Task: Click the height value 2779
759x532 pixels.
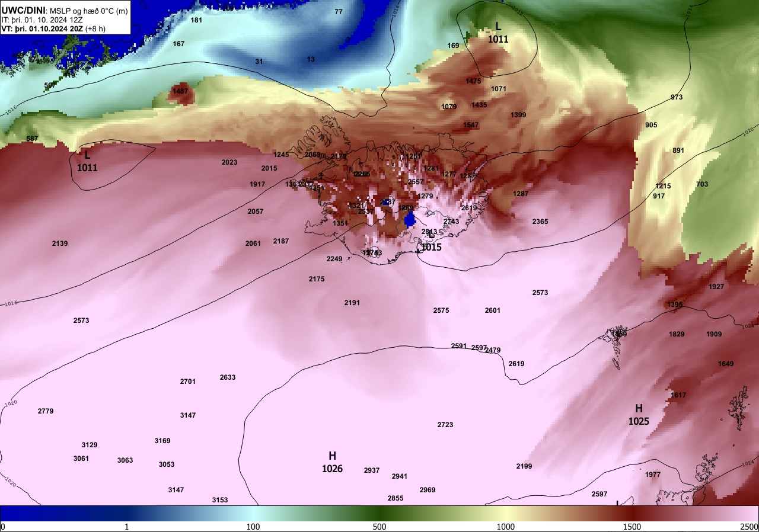Action: tap(46, 411)
